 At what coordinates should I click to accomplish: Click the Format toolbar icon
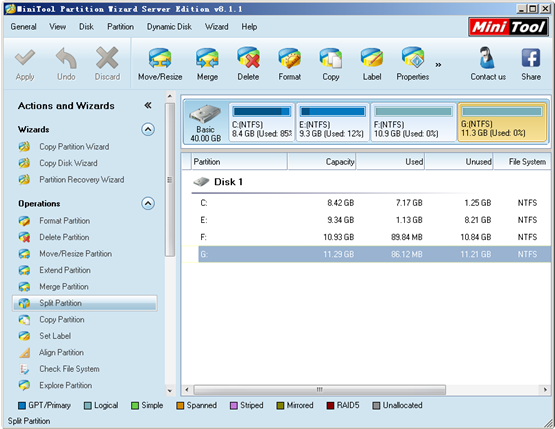point(290,58)
